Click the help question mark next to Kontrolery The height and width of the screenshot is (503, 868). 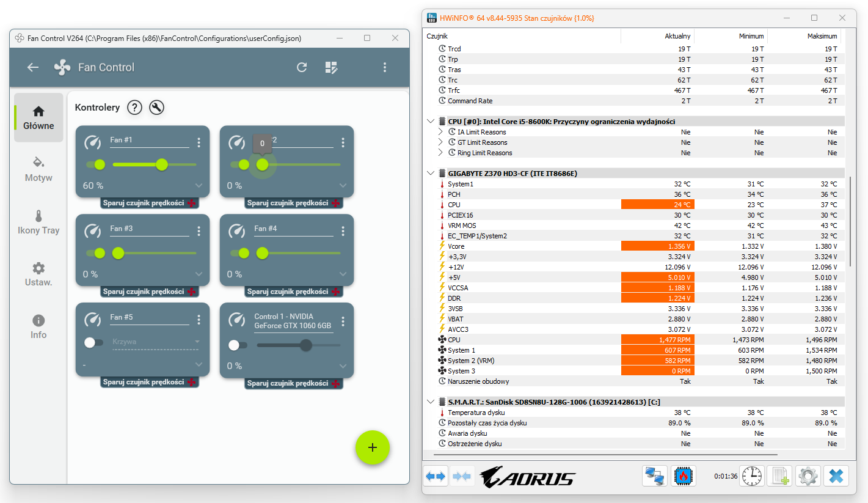pyautogui.click(x=134, y=108)
